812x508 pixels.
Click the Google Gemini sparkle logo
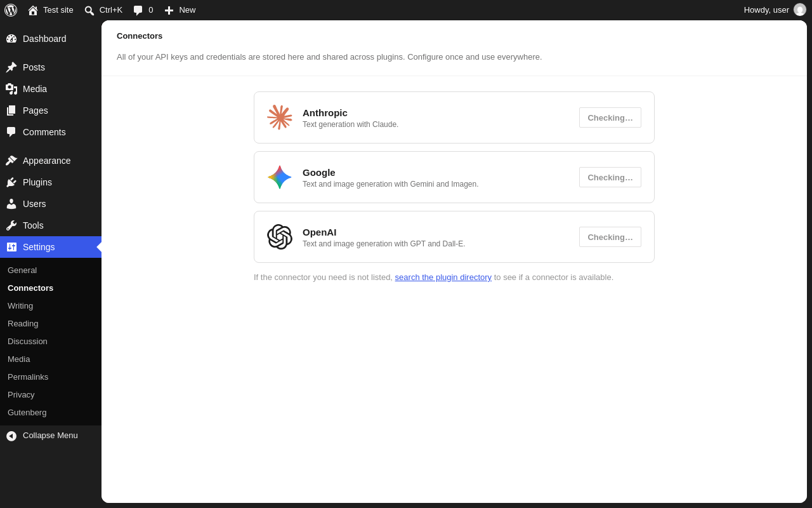coord(280,177)
